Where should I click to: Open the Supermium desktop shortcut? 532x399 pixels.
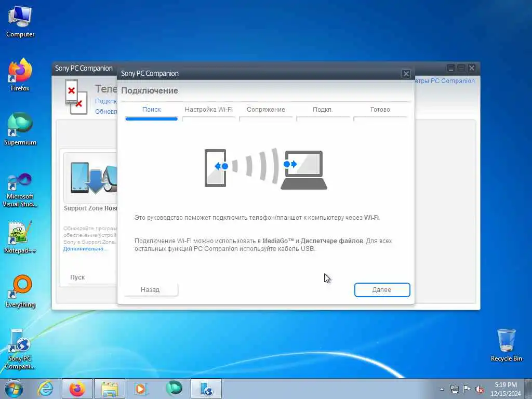[x=20, y=129]
